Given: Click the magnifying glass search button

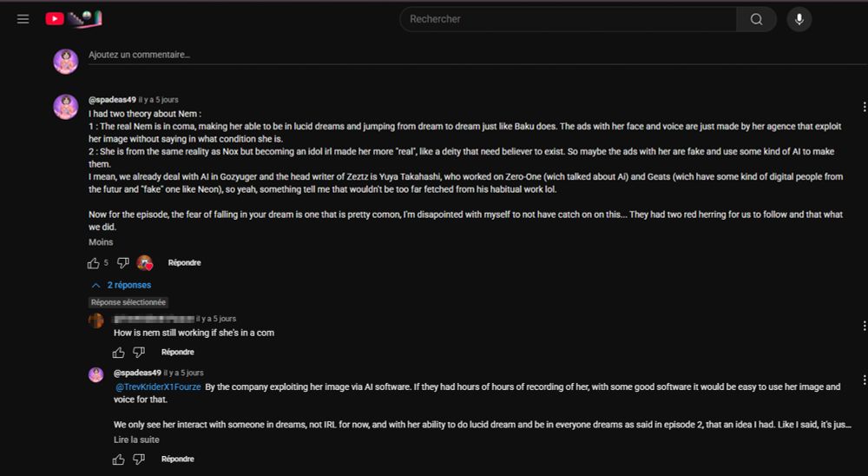Looking at the screenshot, I should (x=756, y=19).
